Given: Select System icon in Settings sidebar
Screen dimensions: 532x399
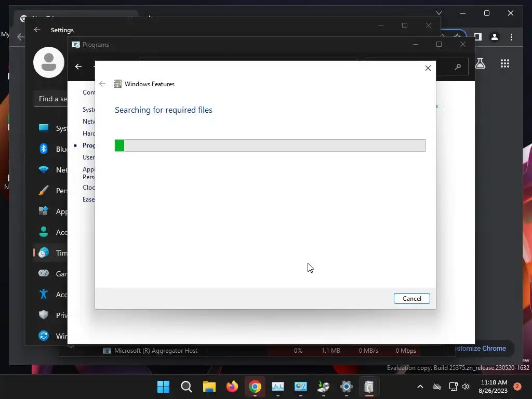Looking at the screenshot, I should [44, 128].
